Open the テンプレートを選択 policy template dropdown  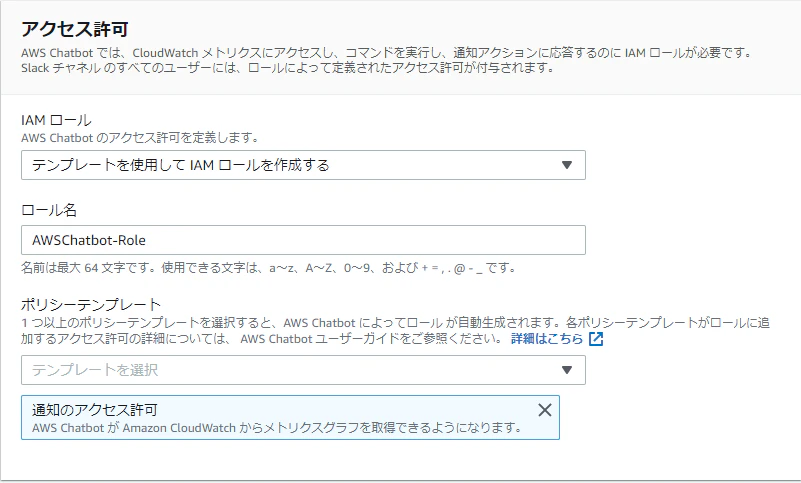303,370
